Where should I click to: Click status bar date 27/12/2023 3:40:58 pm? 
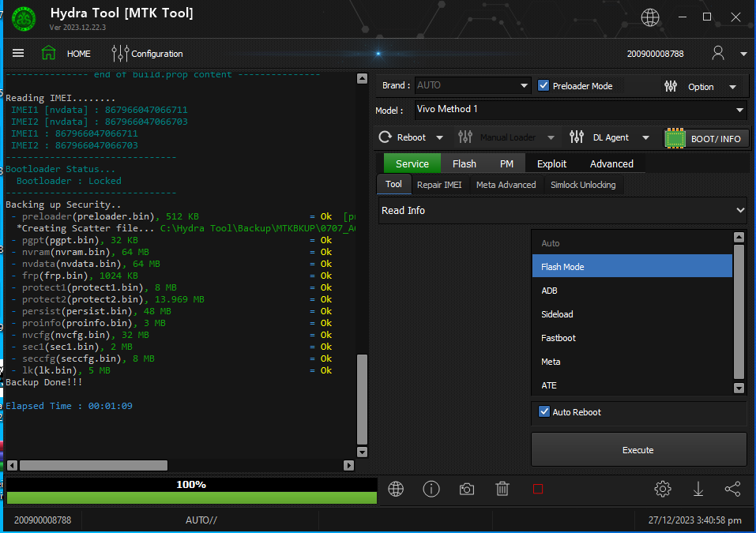point(694,520)
